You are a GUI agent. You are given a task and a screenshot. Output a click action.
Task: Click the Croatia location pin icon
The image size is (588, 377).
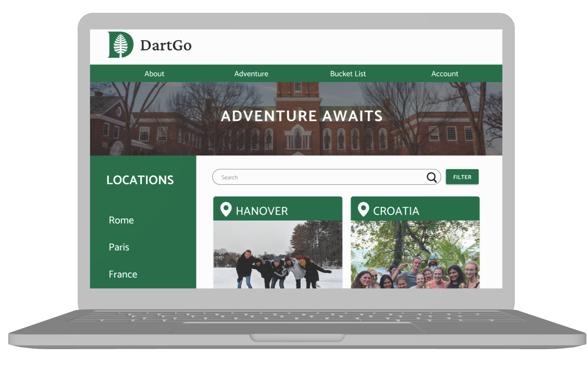tap(363, 209)
